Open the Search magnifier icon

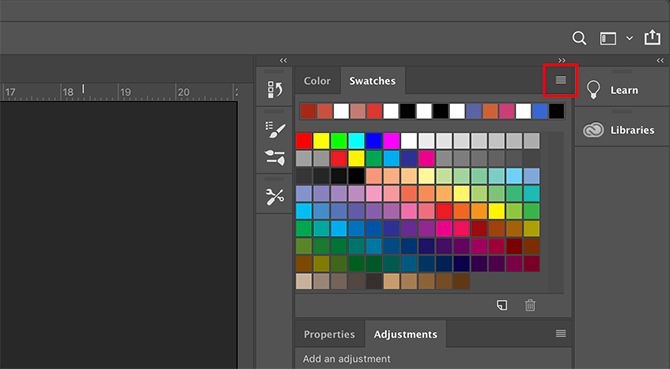coord(579,38)
